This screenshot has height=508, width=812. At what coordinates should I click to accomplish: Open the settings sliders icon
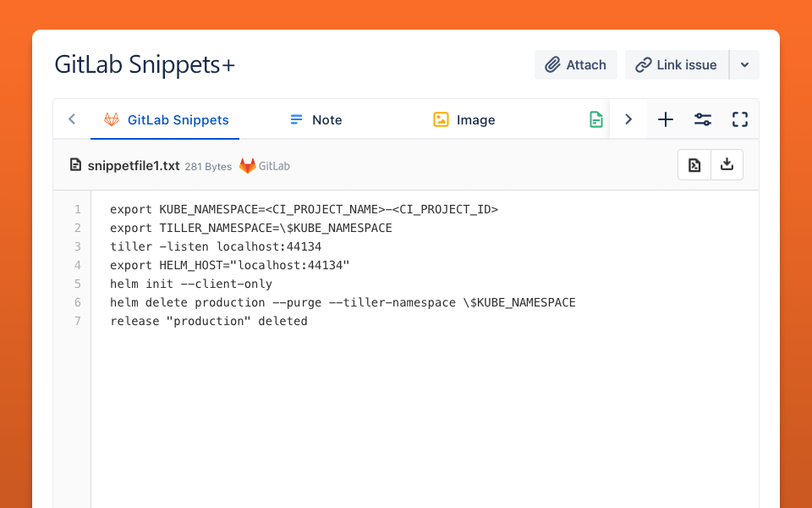point(702,119)
